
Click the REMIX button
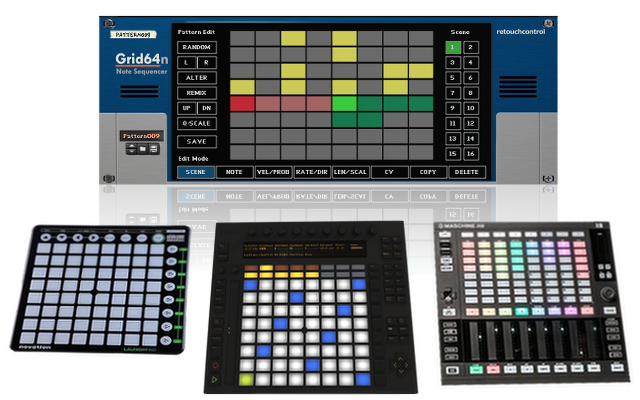pos(197,93)
